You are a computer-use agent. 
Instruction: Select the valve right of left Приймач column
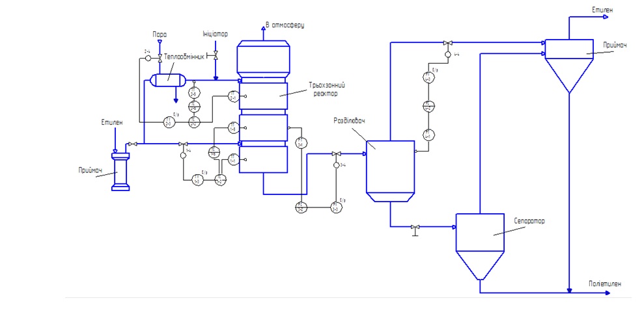[132, 144]
